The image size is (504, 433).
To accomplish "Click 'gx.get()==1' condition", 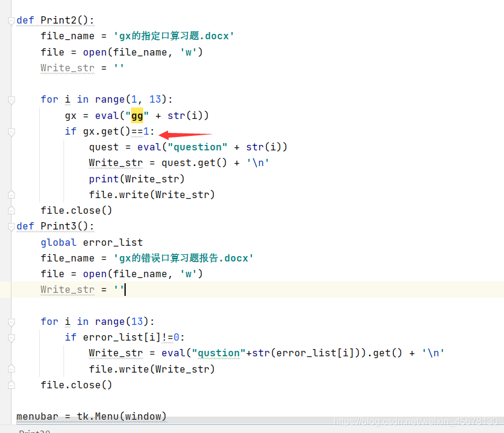I will click(x=116, y=132).
